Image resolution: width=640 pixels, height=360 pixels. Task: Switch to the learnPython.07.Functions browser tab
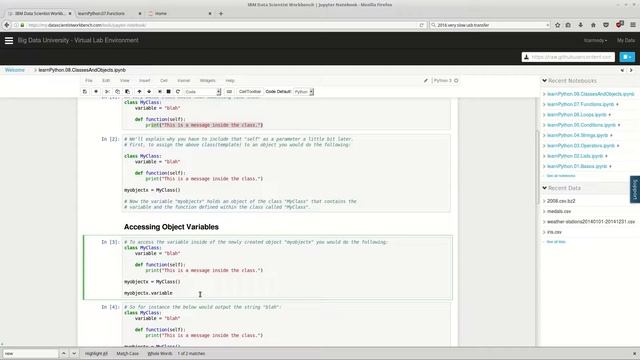click(108, 13)
